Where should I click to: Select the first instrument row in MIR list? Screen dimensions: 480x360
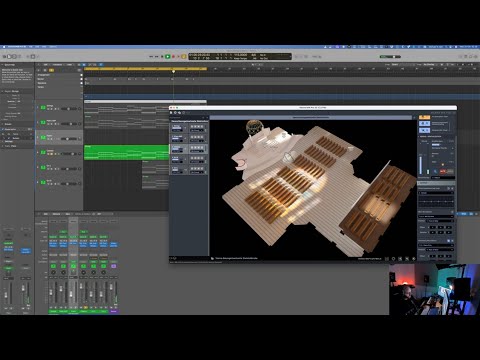click(x=189, y=129)
